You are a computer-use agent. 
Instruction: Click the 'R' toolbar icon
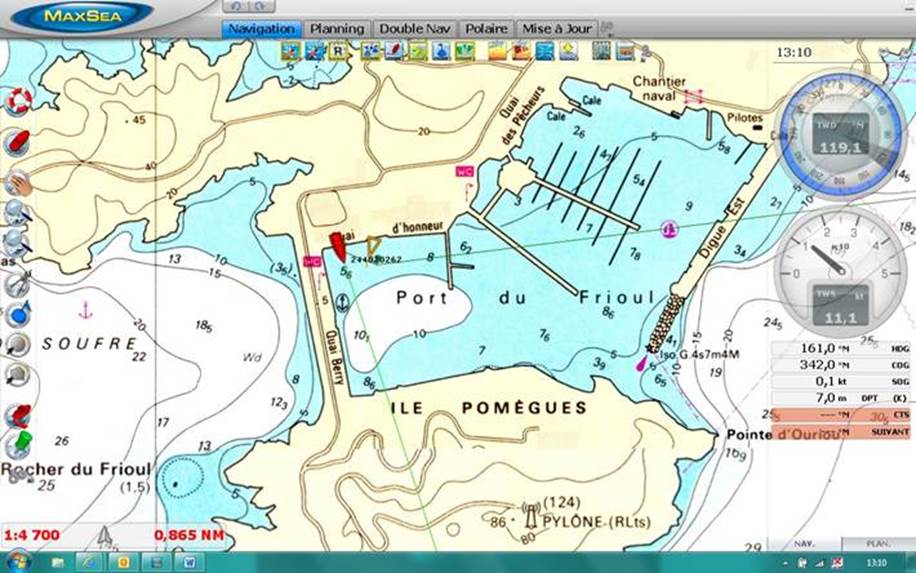338,51
